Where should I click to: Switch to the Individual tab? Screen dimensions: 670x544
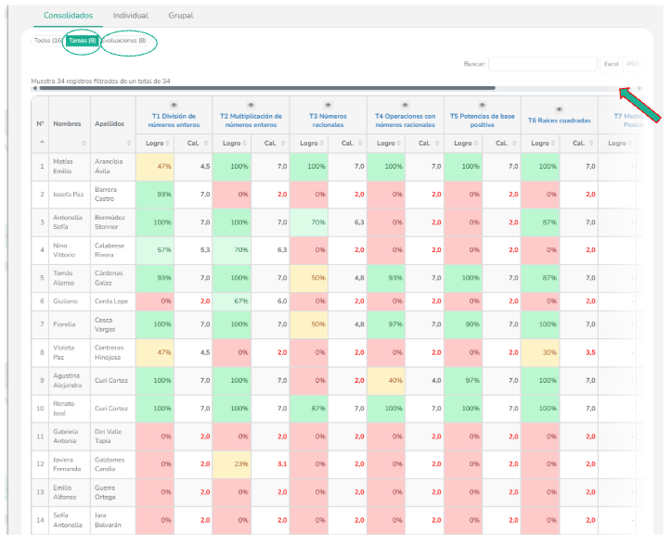click(130, 16)
